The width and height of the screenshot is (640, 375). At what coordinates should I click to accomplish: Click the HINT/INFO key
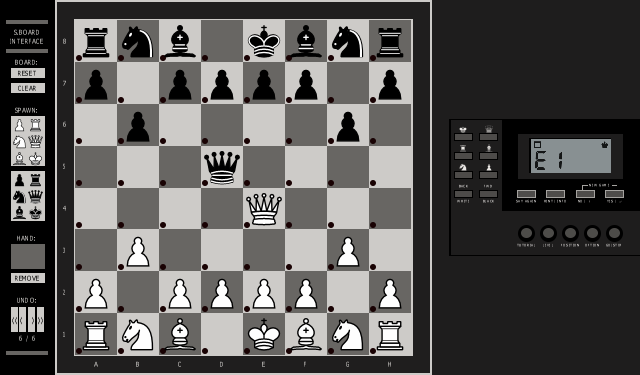556,194
